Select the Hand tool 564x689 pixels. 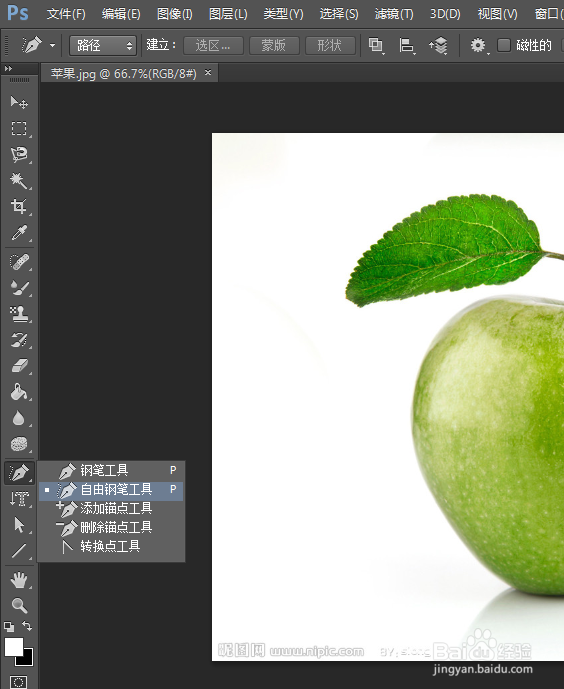click(x=19, y=580)
